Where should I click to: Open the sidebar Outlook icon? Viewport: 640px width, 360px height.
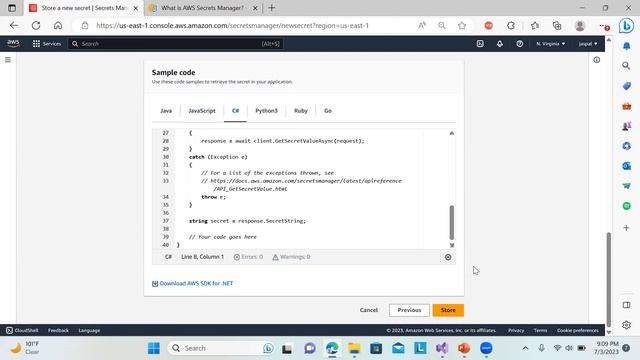[x=627, y=166]
